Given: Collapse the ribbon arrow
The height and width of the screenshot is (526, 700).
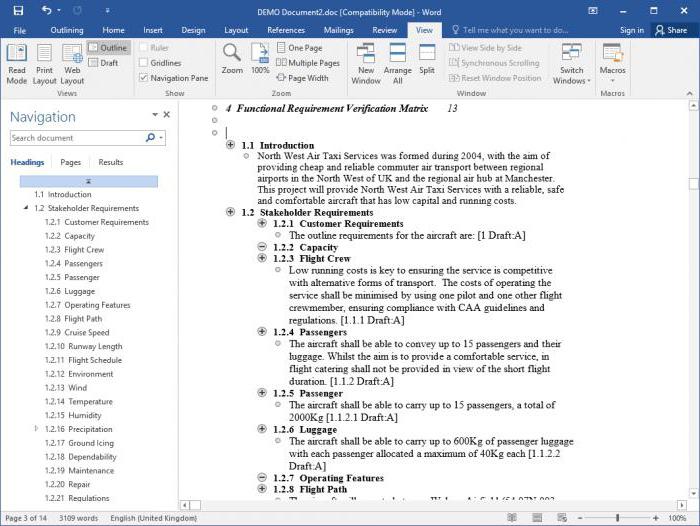Looking at the screenshot, I should point(690,93).
